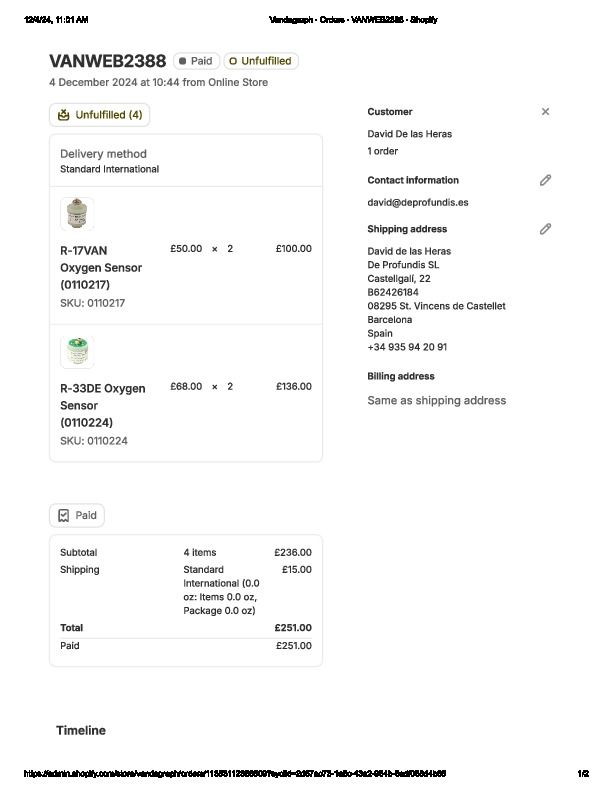
Task: Click the Unfulfilled status badge near order title
Action: [260, 61]
